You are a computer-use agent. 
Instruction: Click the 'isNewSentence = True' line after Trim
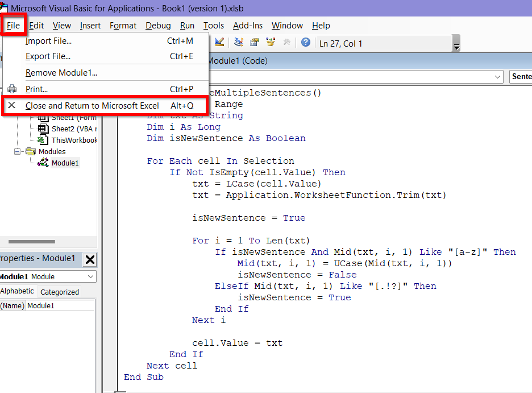[x=249, y=218]
